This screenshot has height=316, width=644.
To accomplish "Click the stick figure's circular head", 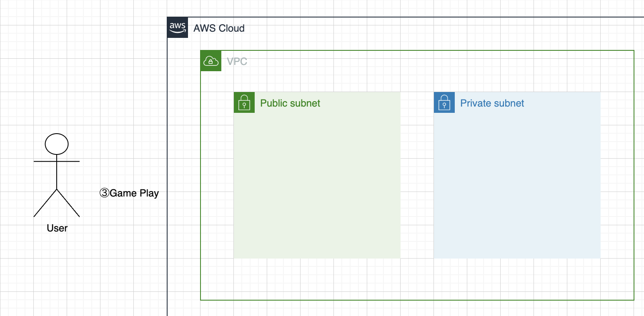I will 57,144.
